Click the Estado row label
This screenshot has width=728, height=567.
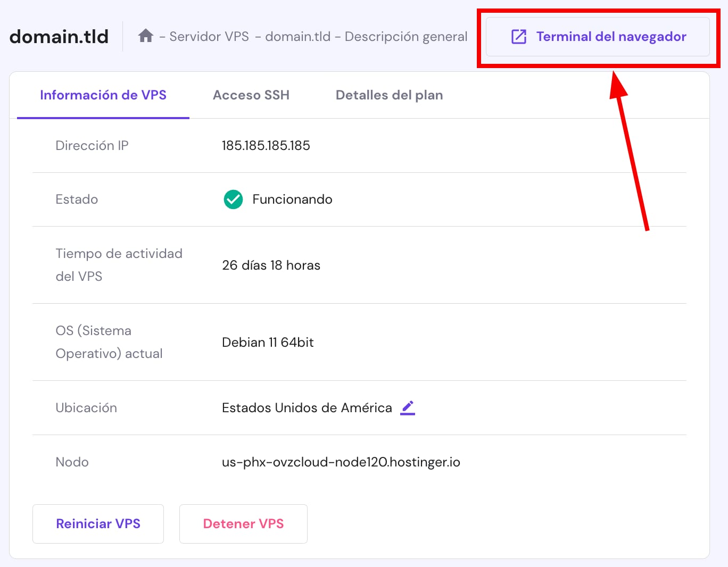[77, 199]
